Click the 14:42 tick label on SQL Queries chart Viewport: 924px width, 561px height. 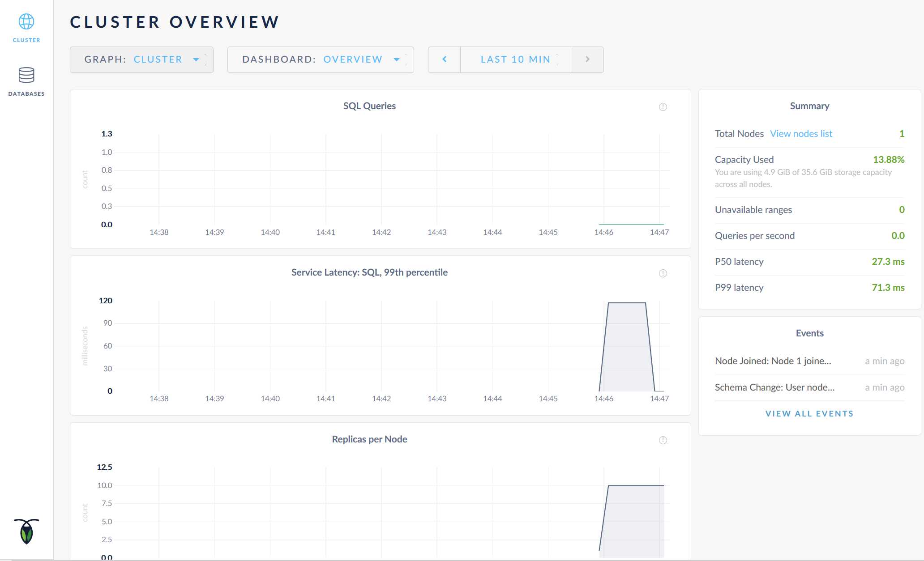point(381,232)
